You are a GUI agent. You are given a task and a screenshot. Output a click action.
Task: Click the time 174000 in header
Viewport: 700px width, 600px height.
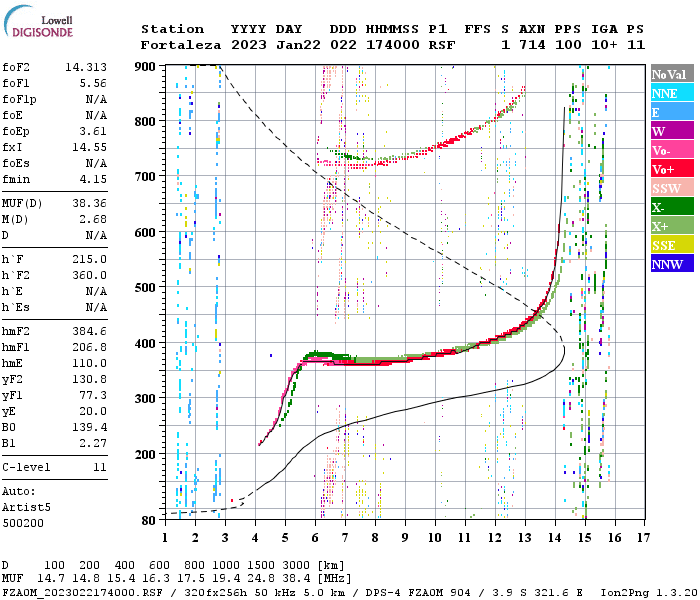[x=392, y=45]
